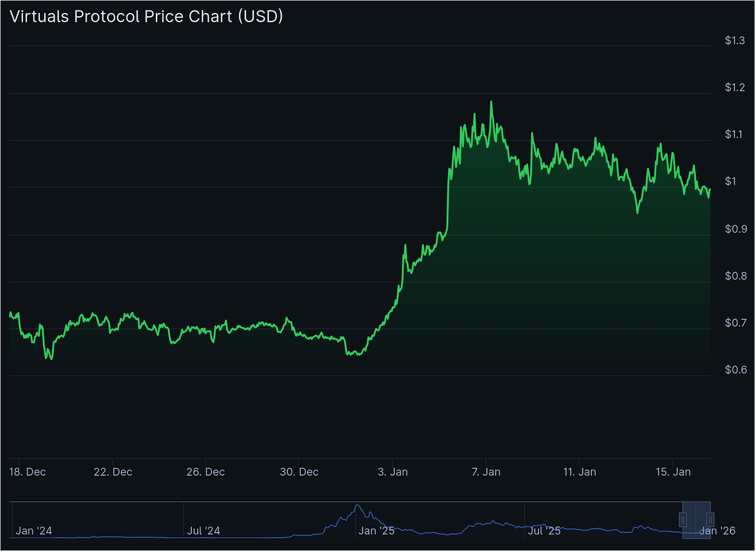Click the late-2024 peak in the navigator mini chart
This screenshot has width=756, height=552.
click(357, 505)
